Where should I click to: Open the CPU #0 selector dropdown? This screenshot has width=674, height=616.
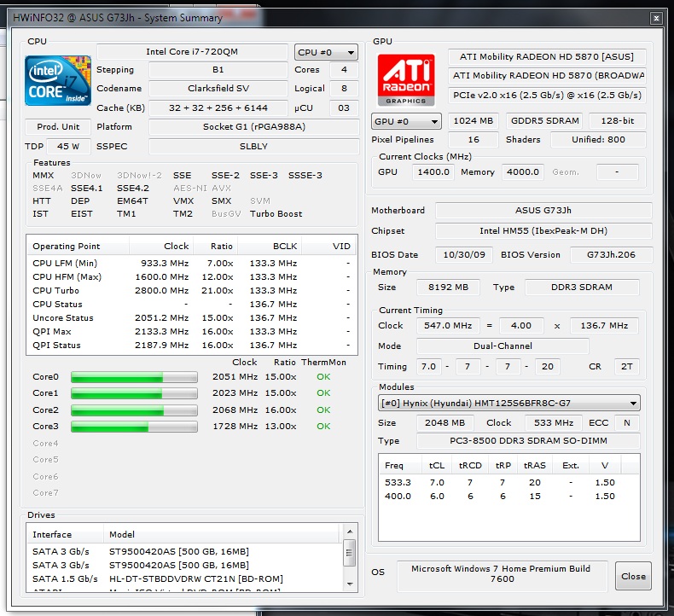click(326, 52)
